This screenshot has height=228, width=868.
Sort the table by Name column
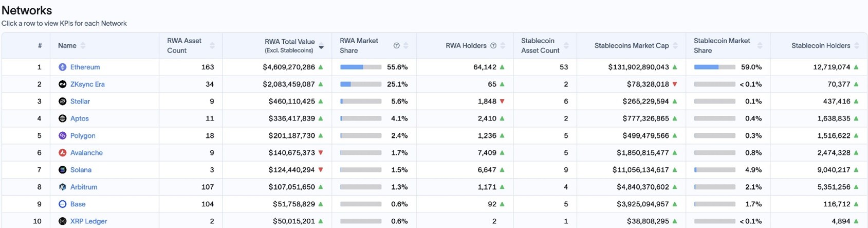(83, 46)
